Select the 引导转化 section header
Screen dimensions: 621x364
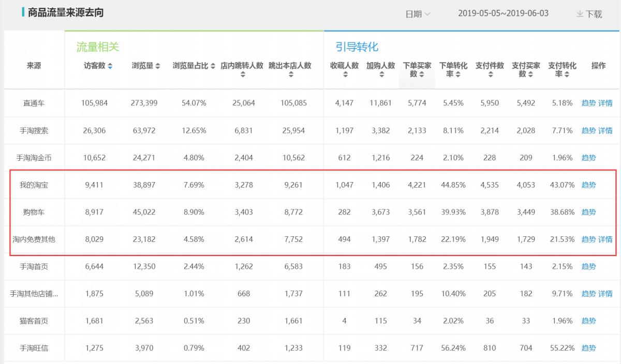coord(356,46)
